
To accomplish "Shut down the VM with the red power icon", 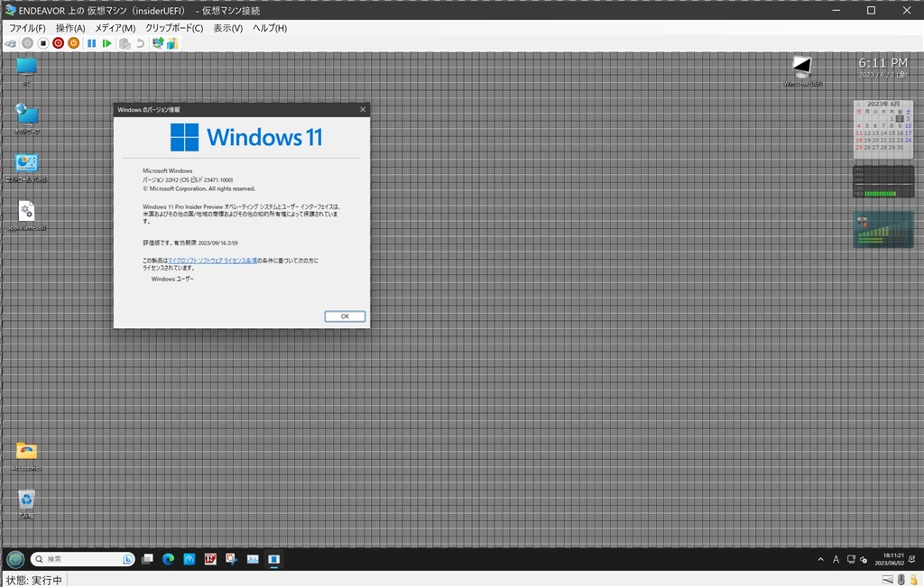I will (58, 43).
